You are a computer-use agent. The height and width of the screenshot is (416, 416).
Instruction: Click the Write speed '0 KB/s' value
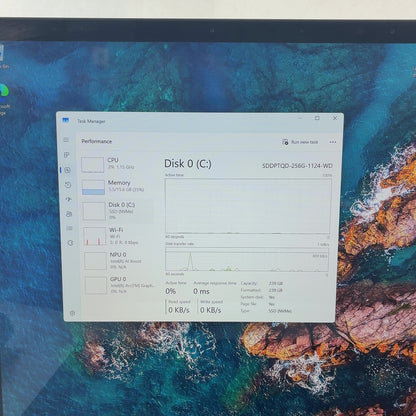coord(210,310)
